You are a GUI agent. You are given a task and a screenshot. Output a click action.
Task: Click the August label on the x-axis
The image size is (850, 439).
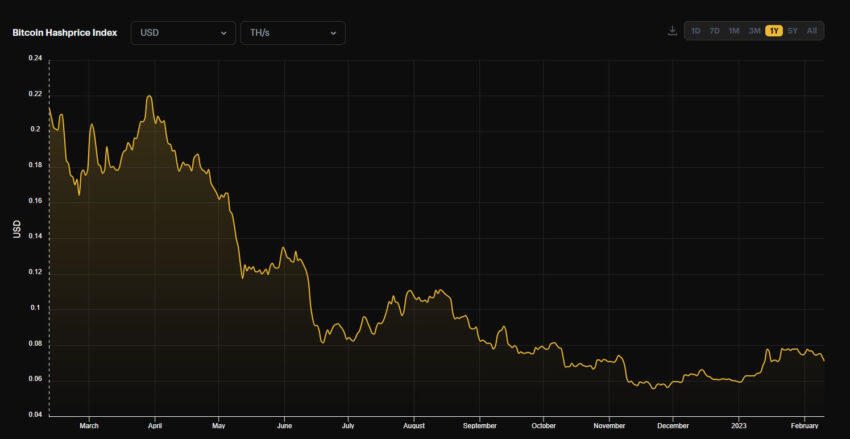click(x=414, y=426)
